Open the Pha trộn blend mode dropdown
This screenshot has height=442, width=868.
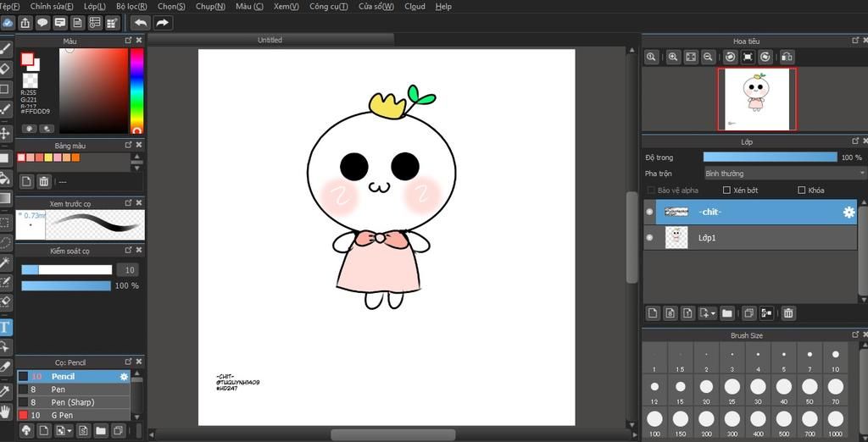click(785, 174)
